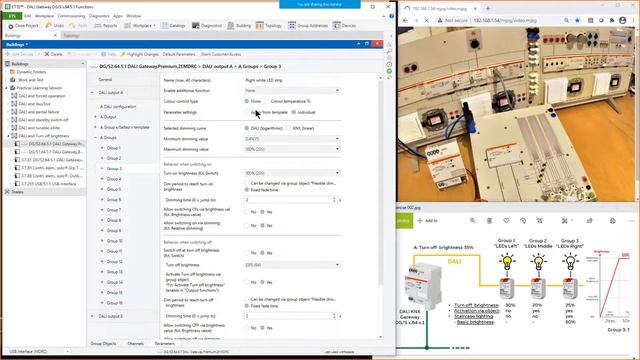Switch to Channels bottom tab
The image size is (640, 360).
[x=135, y=344]
